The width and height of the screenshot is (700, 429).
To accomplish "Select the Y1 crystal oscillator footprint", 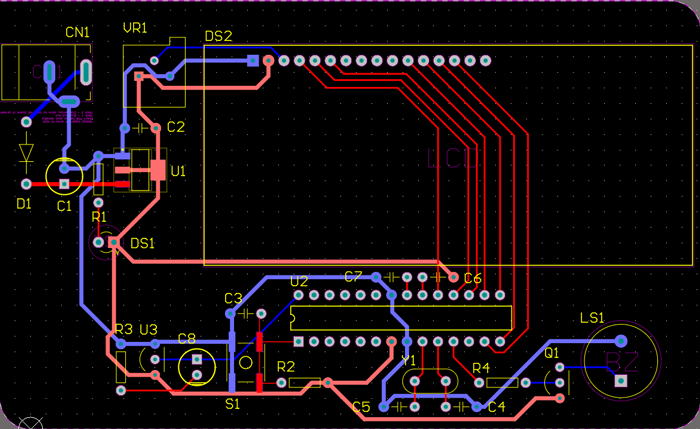I will coord(430,381).
